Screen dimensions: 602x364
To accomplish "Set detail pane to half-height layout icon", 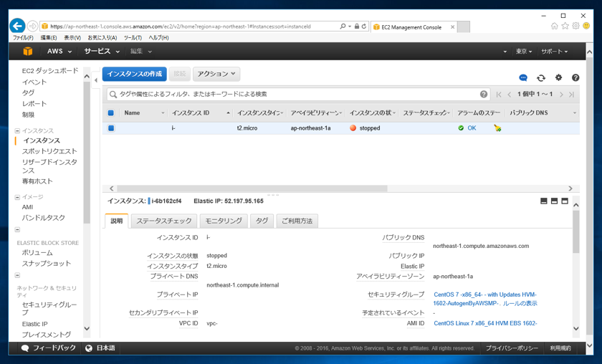I will pos(554,201).
